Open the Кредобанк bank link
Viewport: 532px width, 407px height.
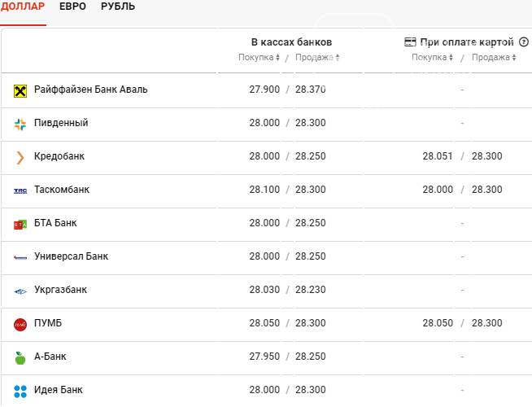tap(59, 156)
